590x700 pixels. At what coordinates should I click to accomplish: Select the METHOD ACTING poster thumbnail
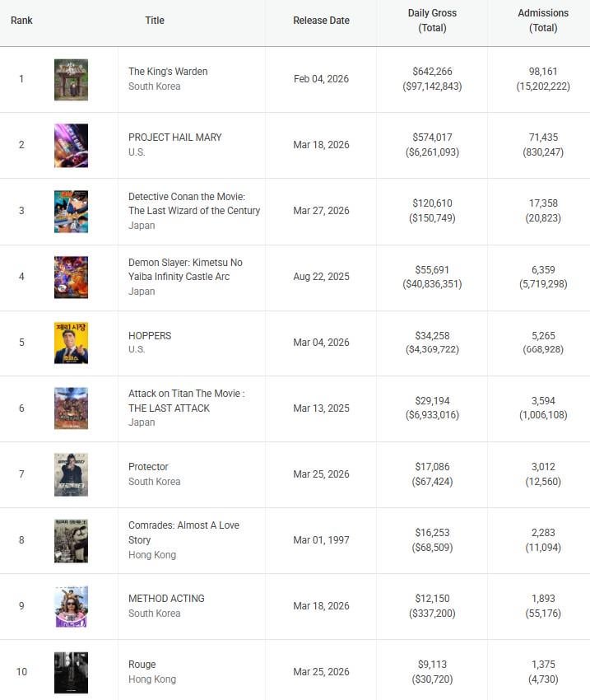pyautogui.click(x=71, y=606)
